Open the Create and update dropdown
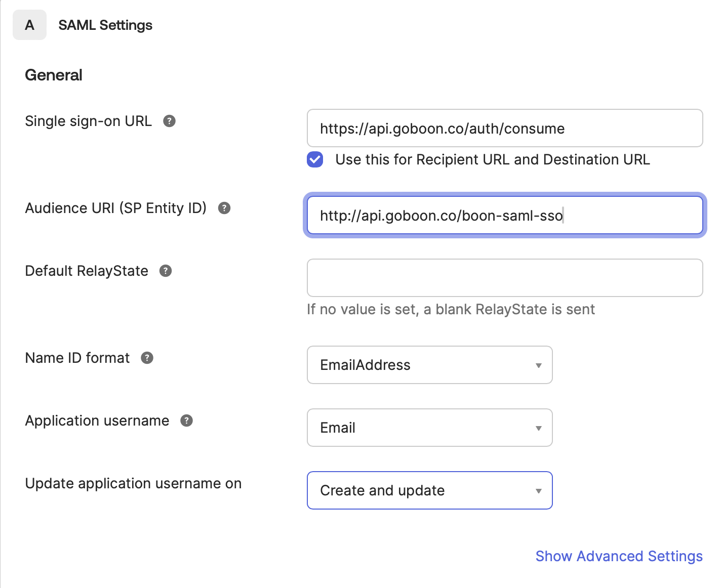The width and height of the screenshot is (721, 588). [x=429, y=490]
